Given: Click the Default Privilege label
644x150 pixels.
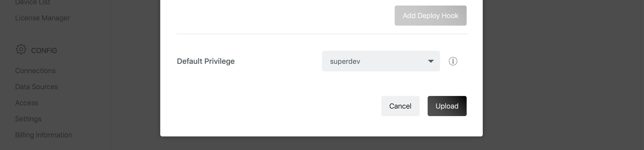Looking at the screenshot, I should tap(206, 61).
